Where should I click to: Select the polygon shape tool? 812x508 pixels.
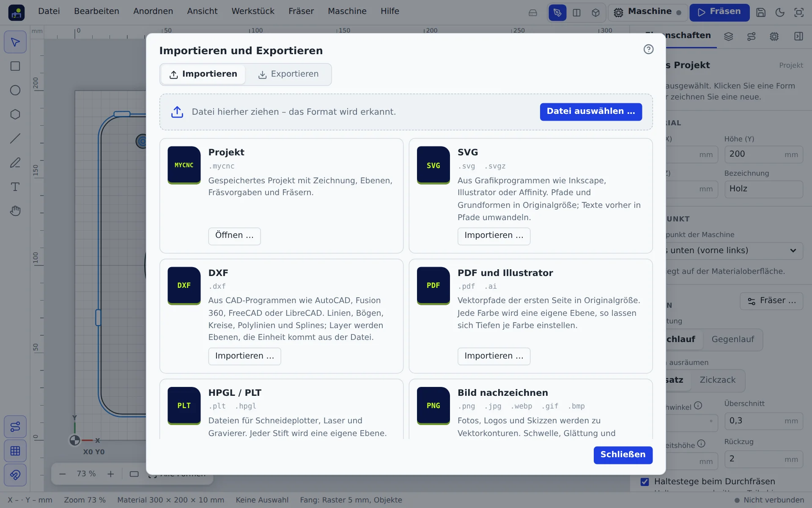(x=15, y=114)
